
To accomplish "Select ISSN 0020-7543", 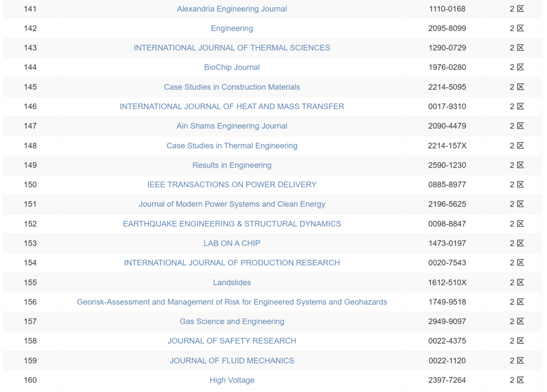I will coord(447,263).
